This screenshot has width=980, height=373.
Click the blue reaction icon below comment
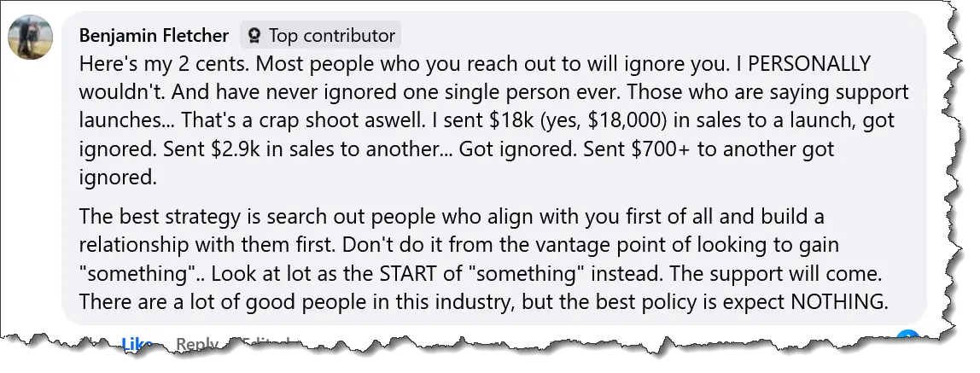[908, 340]
